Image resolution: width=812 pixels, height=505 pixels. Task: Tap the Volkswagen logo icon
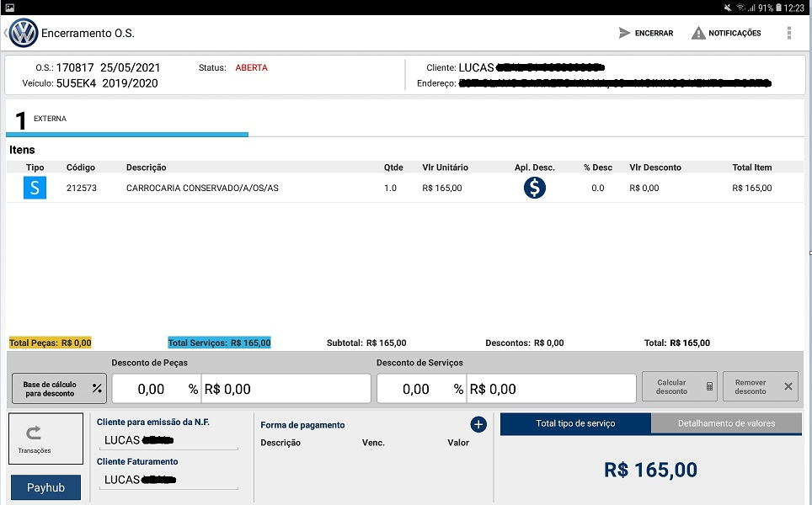[x=24, y=33]
